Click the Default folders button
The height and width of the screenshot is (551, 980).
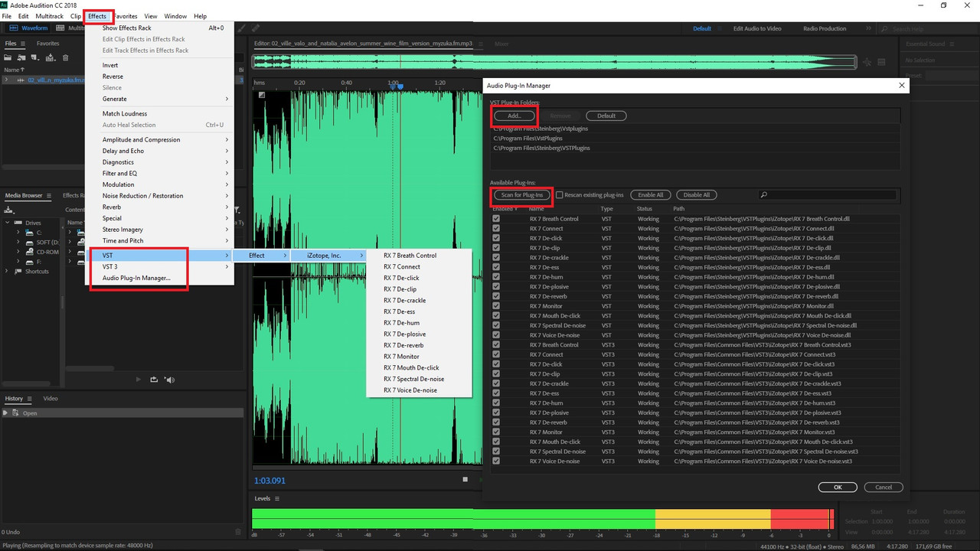coord(606,116)
